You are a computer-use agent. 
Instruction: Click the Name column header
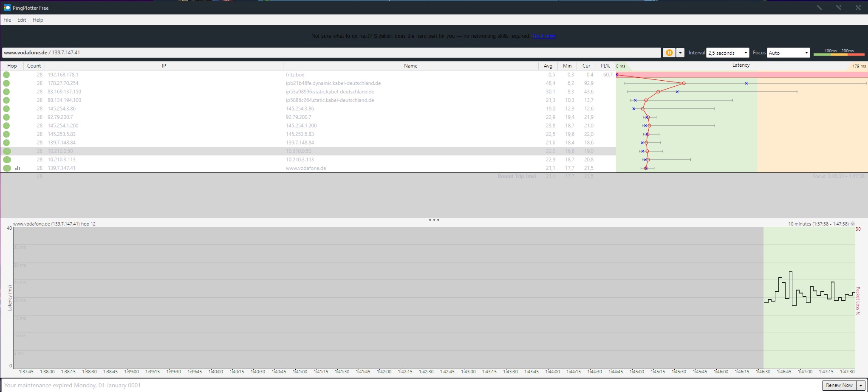click(x=411, y=66)
